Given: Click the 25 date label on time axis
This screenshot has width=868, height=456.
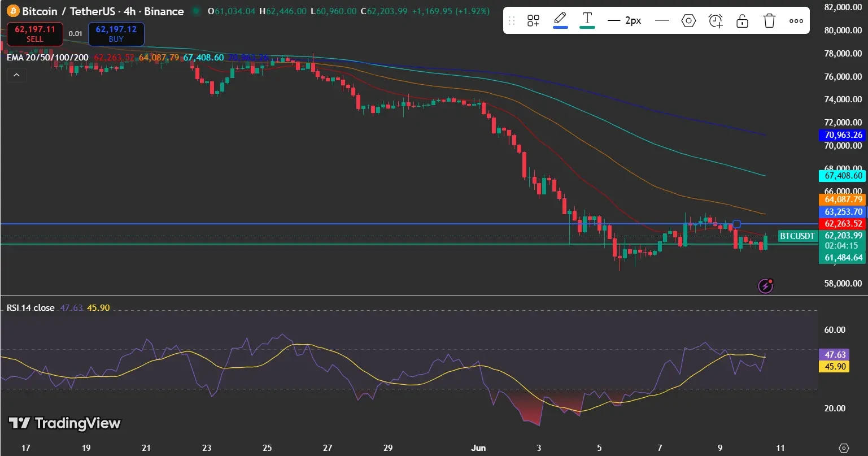Looking at the screenshot, I should point(267,448).
